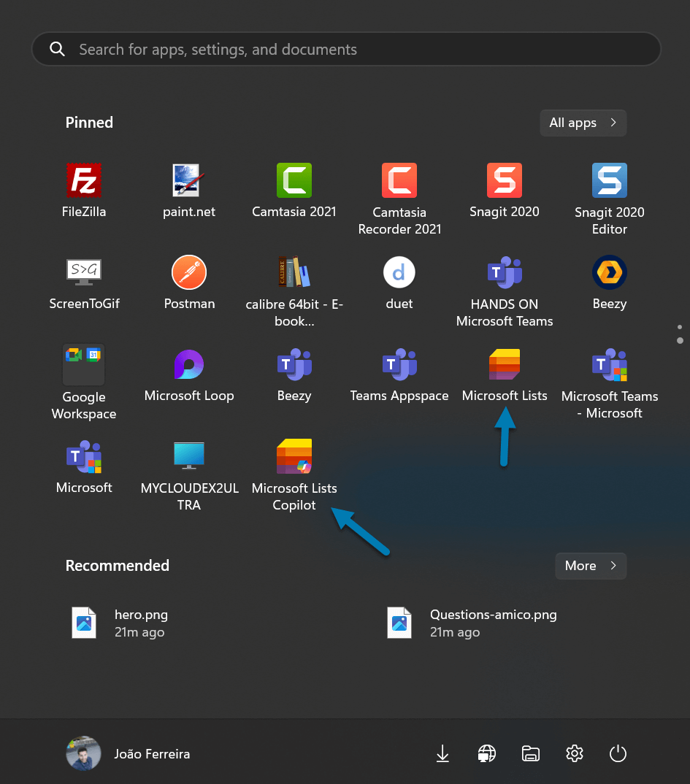
Task: Show more recommended items via More
Action: click(x=590, y=566)
